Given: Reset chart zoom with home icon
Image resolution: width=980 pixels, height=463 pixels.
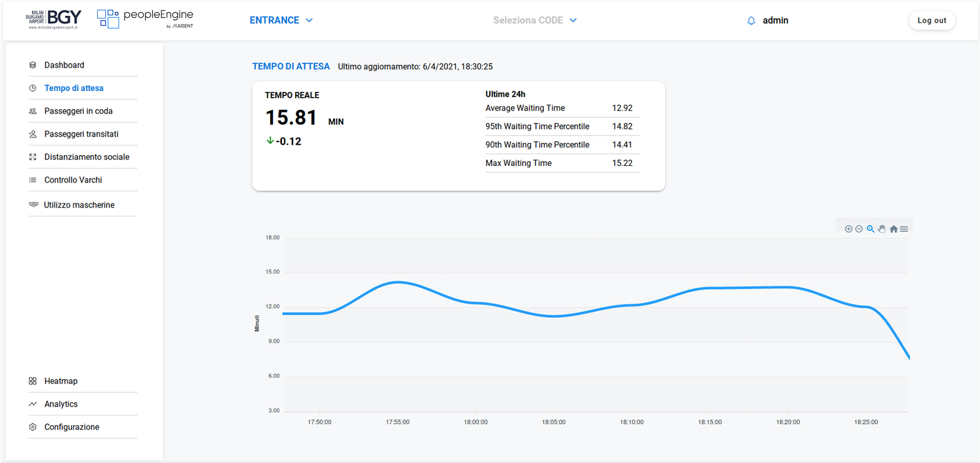Looking at the screenshot, I should pos(894,229).
